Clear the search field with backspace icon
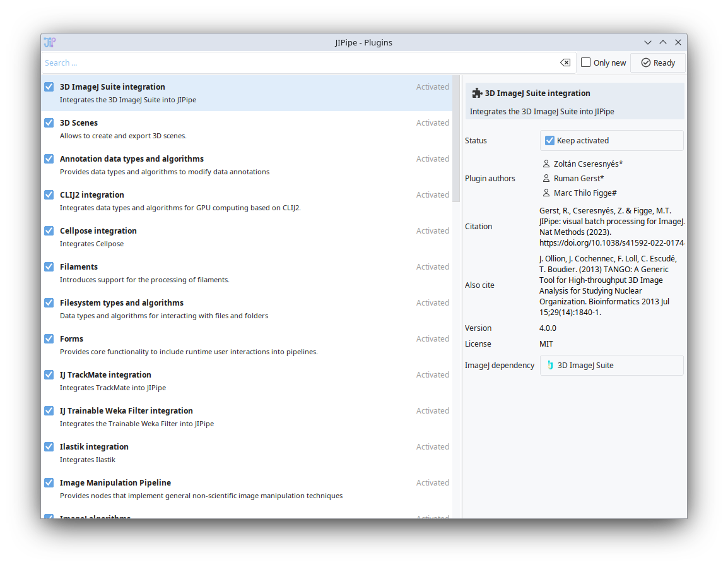This screenshot has height=567, width=728. (565, 63)
